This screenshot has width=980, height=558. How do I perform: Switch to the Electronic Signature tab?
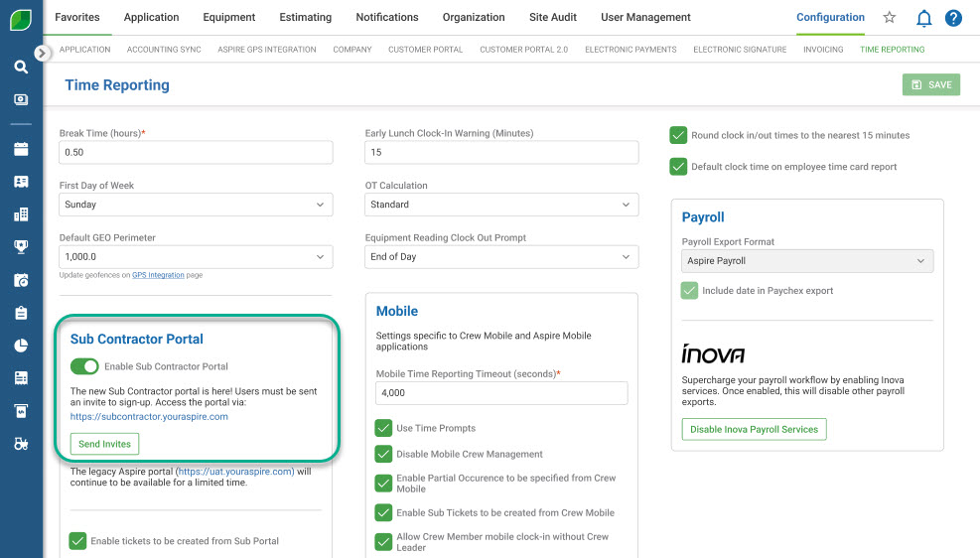[x=740, y=50]
